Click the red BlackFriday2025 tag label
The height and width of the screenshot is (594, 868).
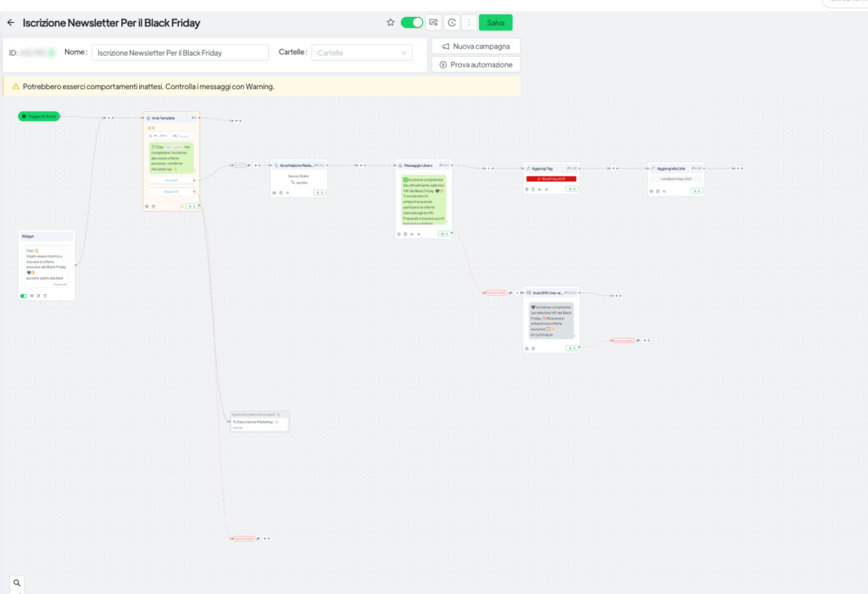(x=551, y=179)
